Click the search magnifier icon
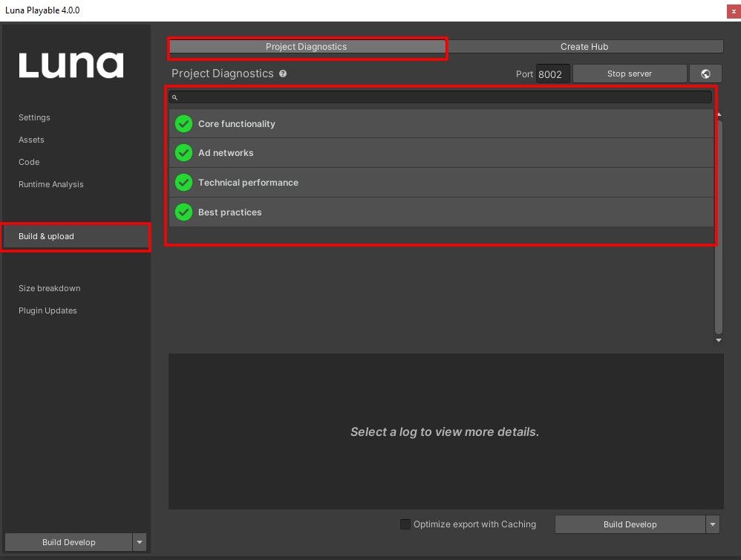The image size is (741, 560). coord(174,97)
